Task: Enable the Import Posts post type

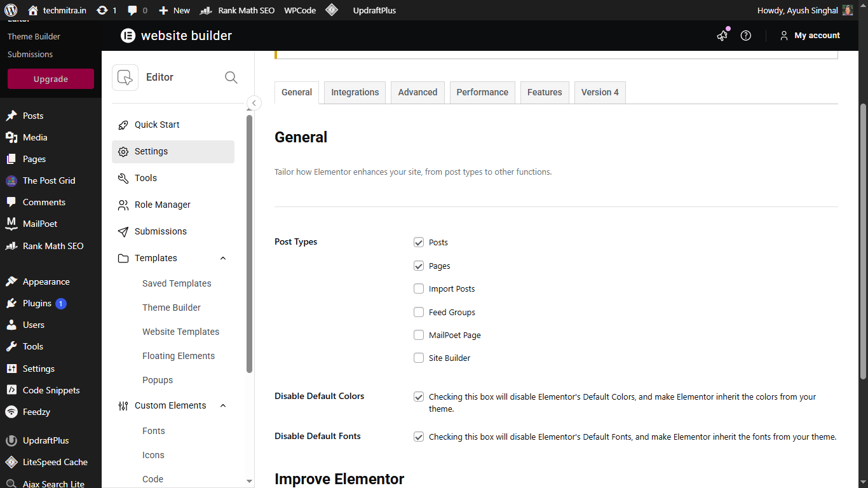Action: pos(418,288)
